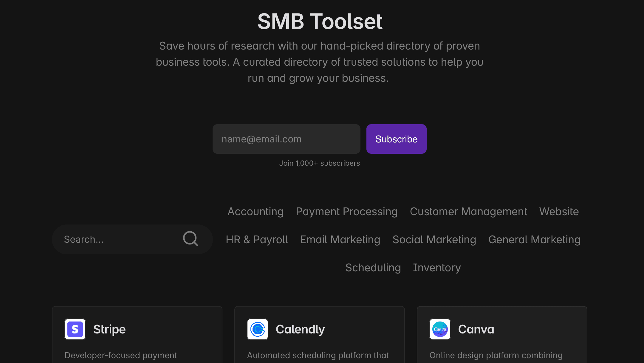Show tools in Website category
Image resolution: width=644 pixels, height=363 pixels.
(x=559, y=211)
